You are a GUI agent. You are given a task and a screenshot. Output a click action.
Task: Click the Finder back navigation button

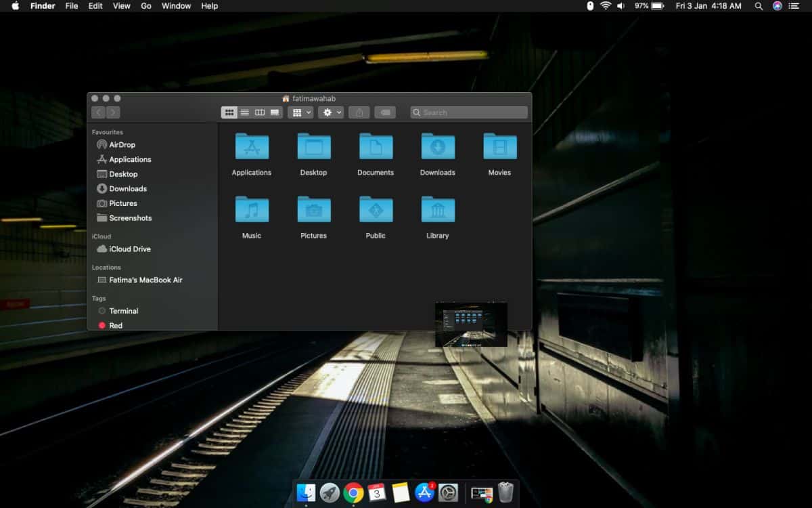[x=99, y=112]
